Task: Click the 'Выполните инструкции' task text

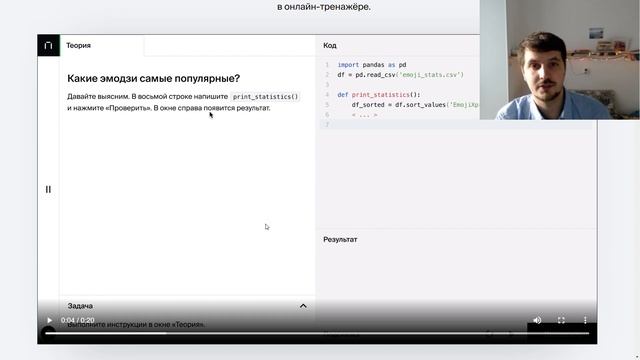Action: click(136, 324)
